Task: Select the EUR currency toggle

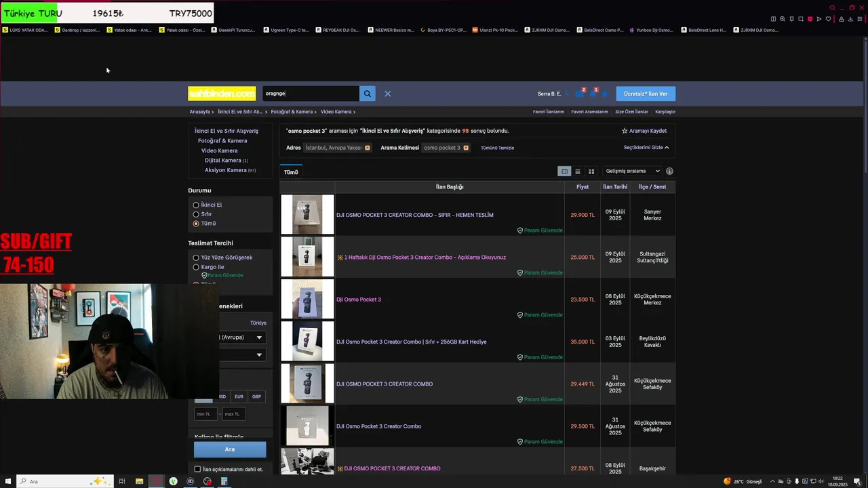Action: (239, 396)
